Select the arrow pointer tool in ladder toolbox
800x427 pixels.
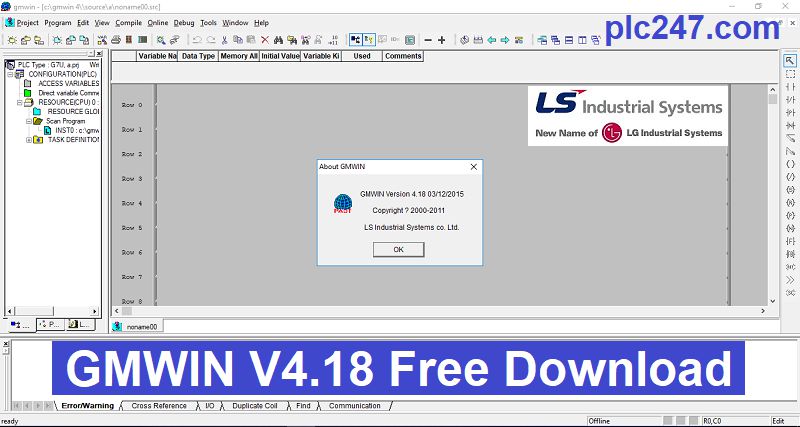coord(790,61)
